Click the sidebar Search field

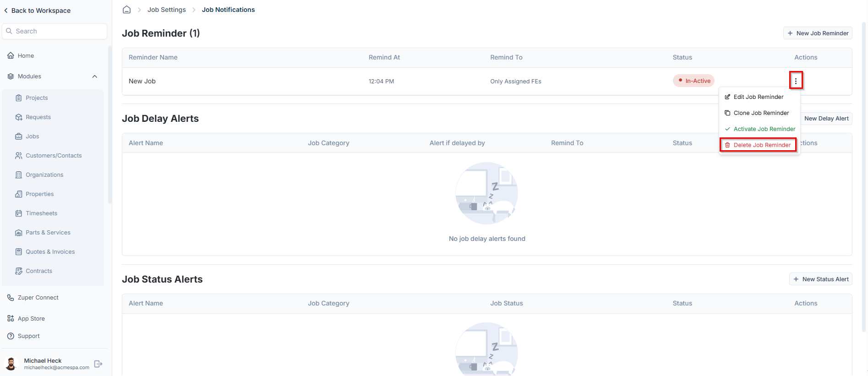pyautogui.click(x=55, y=31)
